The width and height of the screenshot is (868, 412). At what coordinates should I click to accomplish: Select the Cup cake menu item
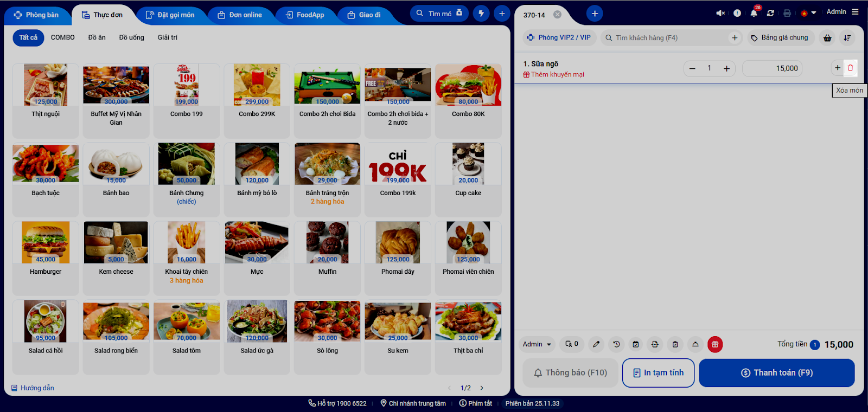click(468, 179)
